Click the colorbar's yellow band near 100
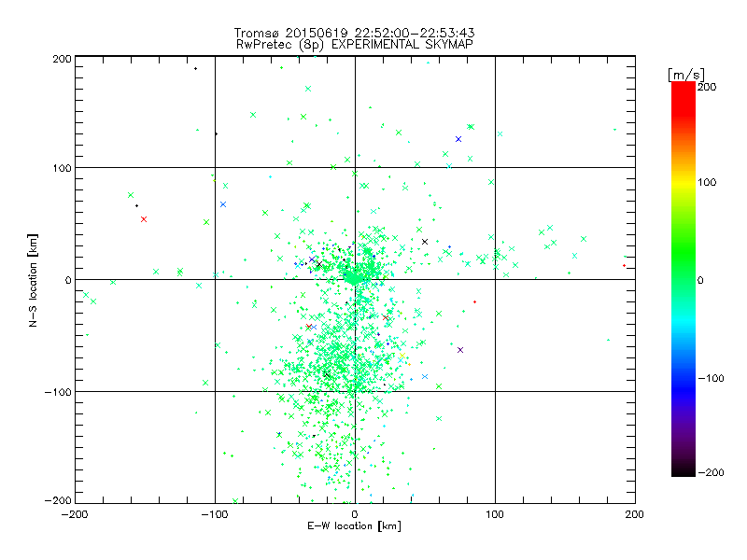The height and width of the screenshot is (560, 747). click(684, 183)
